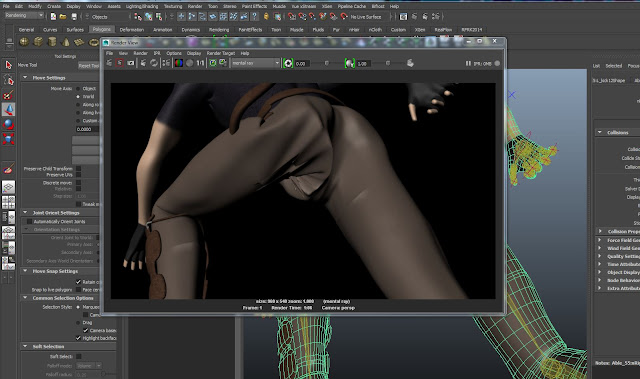Click the New Scene icon
The width and height of the screenshot is (640, 379).
pos(53,17)
